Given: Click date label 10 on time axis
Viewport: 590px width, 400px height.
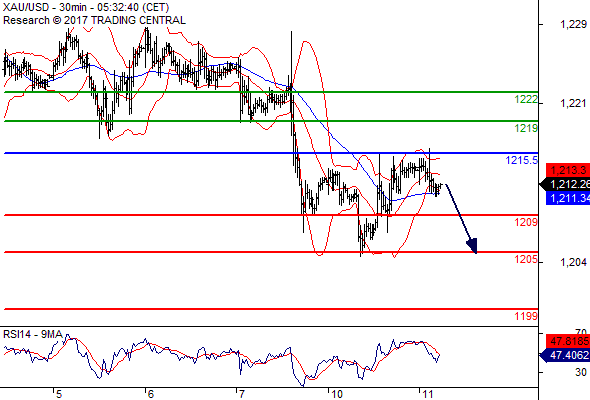Looking at the screenshot, I should coord(336,394).
